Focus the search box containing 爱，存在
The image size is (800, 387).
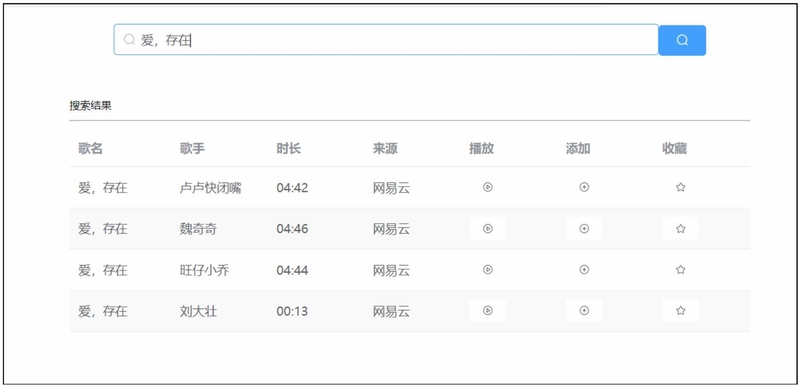tap(386, 40)
